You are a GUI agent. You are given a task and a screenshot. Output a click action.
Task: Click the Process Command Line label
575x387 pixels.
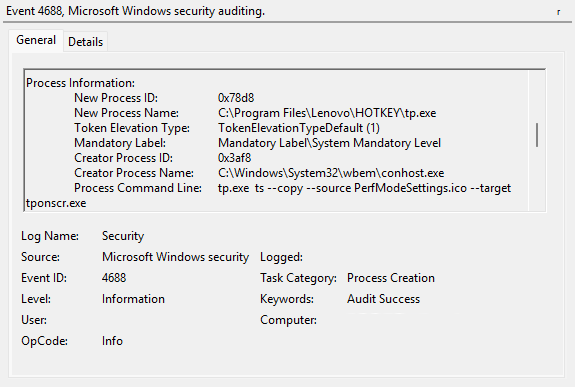coord(138,188)
